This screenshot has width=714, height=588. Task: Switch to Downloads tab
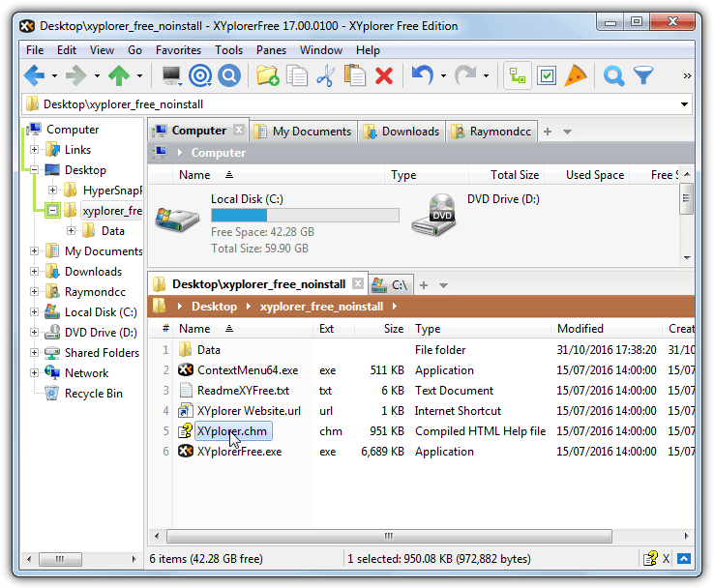point(402,132)
